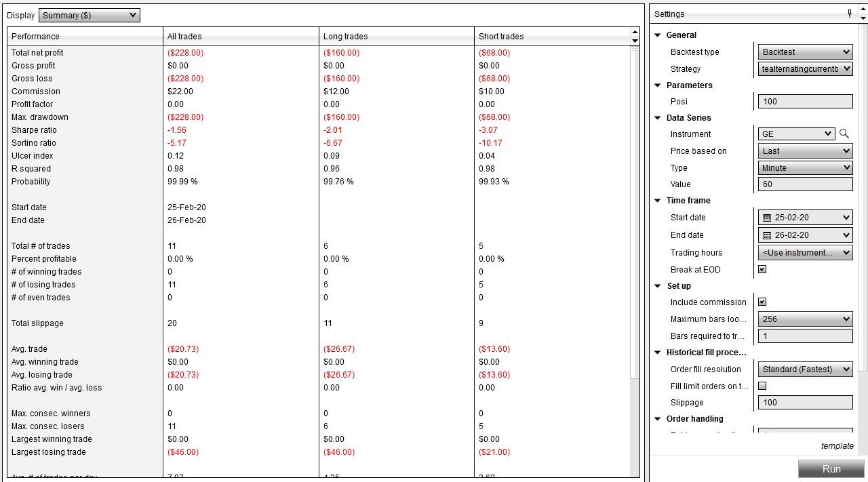Enable Fill limit orders on touch
Screen dimensions: 868x482
pos(762,385)
